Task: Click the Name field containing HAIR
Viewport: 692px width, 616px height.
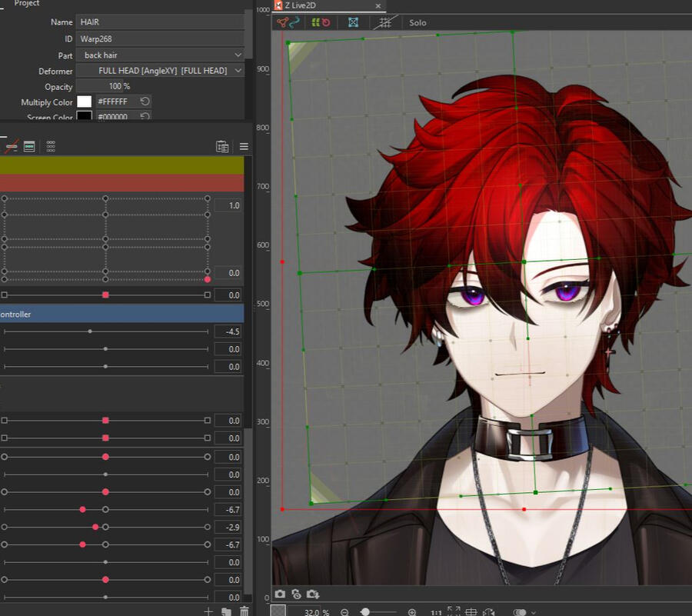Action: point(160,22)
